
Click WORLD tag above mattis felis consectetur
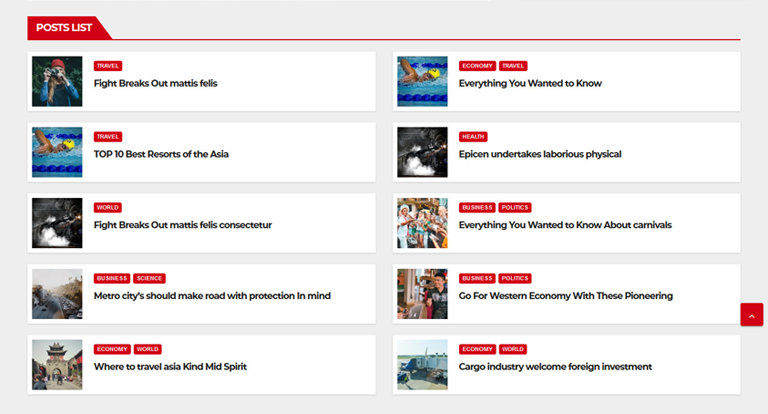pyautogui.click(x=108, y=207)
